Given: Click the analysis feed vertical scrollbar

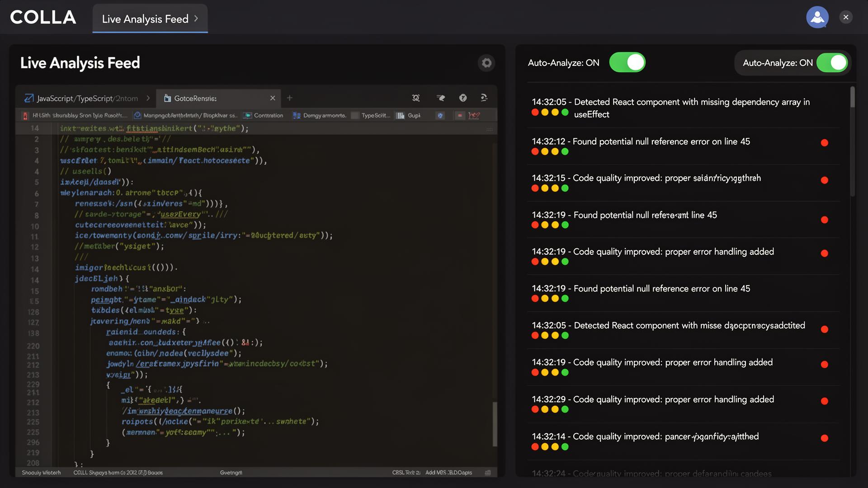Looking at the screenshot, I should pyautogui.click(x=852, y=97).
